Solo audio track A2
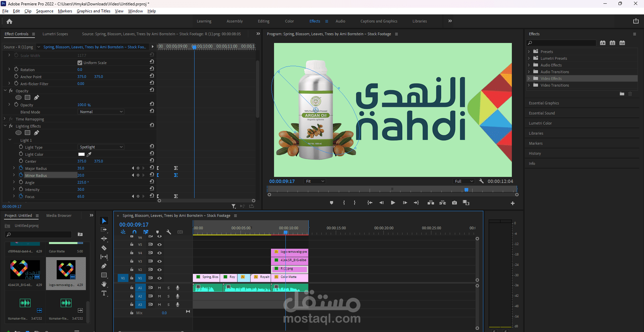The image size is (644, 332). coord(168,296)
